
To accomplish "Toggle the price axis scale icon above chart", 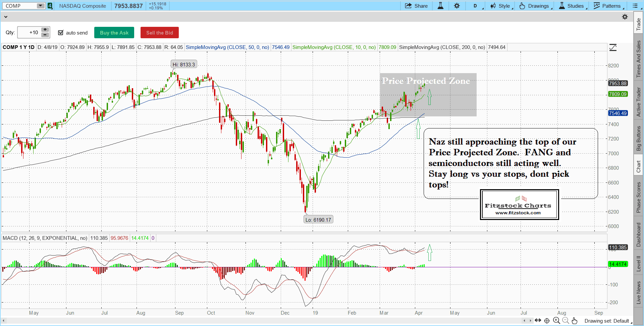I will coord(613,48).
